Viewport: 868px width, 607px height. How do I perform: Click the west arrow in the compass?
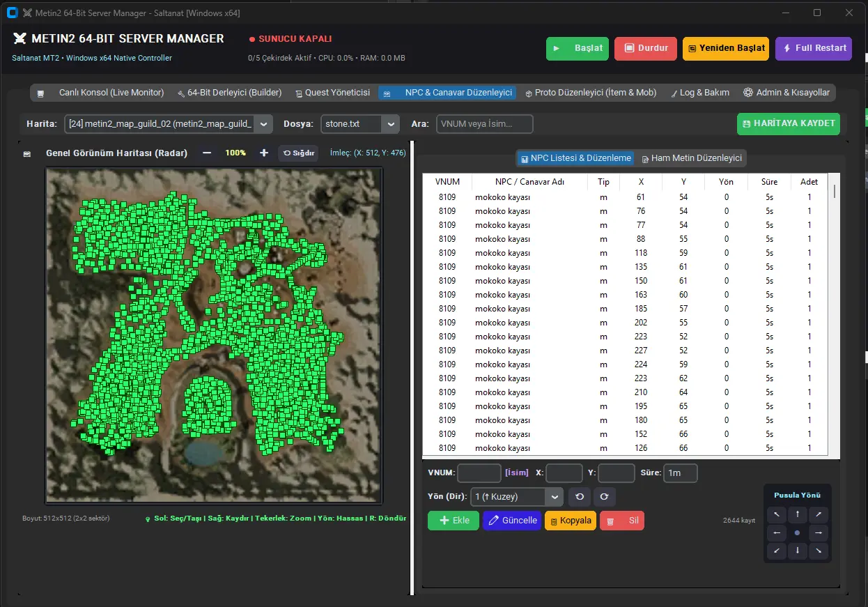point(776,533)
